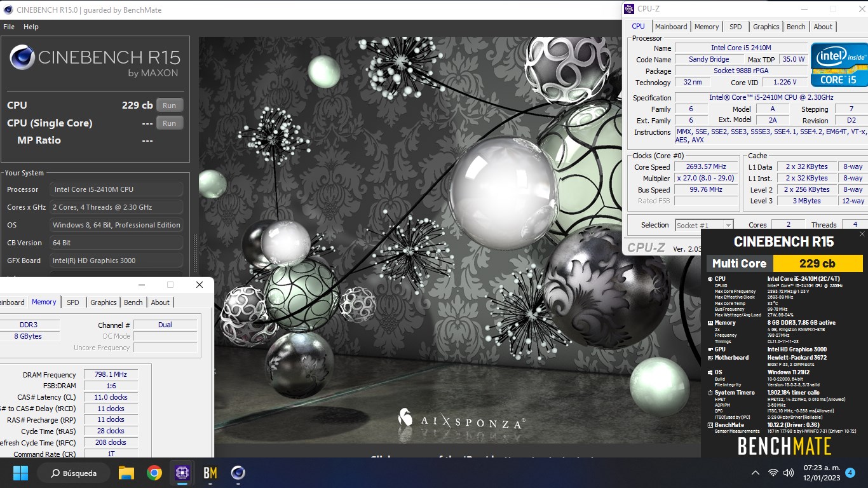Click the taskbar Búsqueda search box
The height and width of the screenshot is (488, 868).
click(x=74, y=473)
